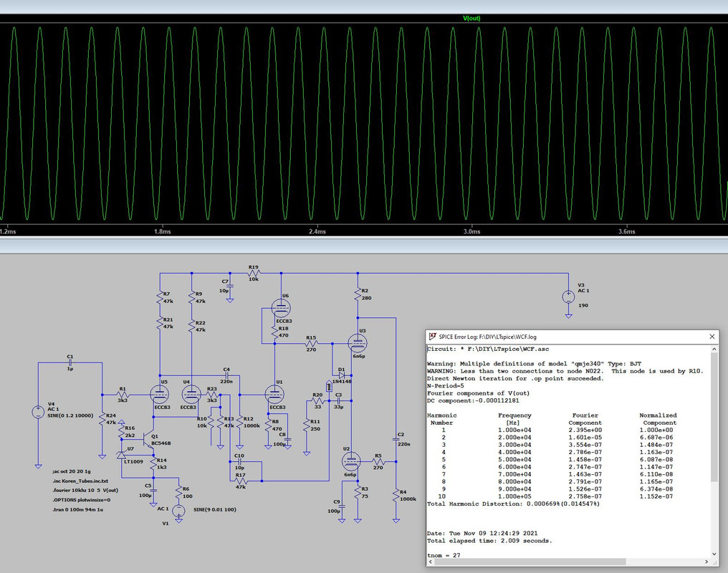Select the C2 220n capacitor symbol
This screenshot has width=728, height=573.
[x=396, y=438]
